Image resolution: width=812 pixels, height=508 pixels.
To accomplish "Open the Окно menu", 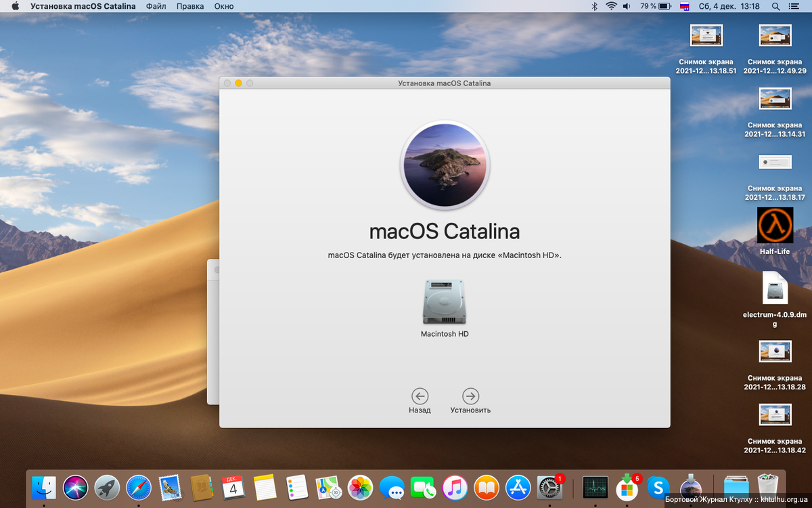I will pyautogui.click(x=224, y=6).
